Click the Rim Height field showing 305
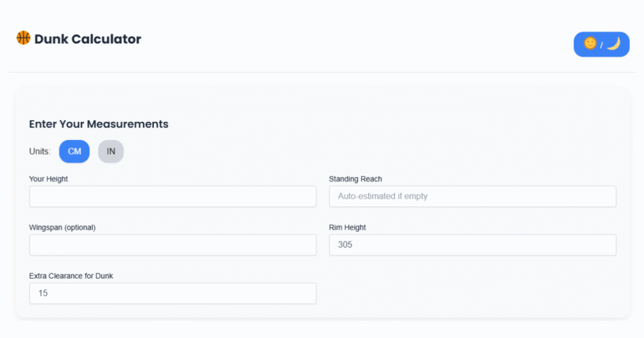 coord(472,245)
